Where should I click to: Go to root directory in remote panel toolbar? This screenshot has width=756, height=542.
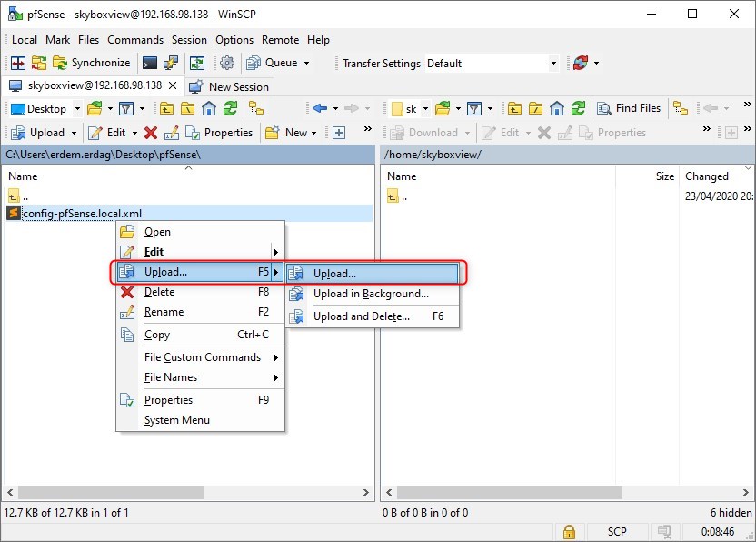click(535, 108)
